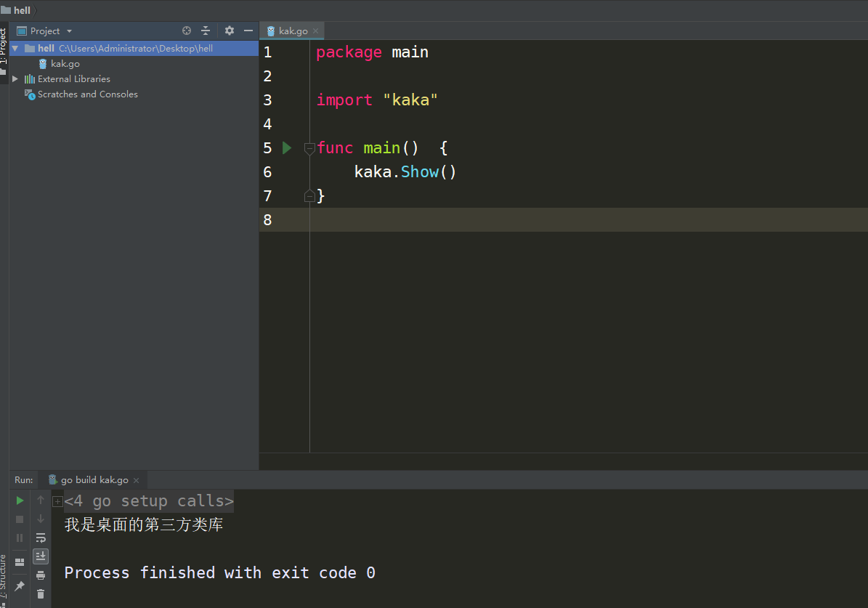Clear console with the trash icon
The height and width of the screenshot is (608, 868).
click(41, 594)
